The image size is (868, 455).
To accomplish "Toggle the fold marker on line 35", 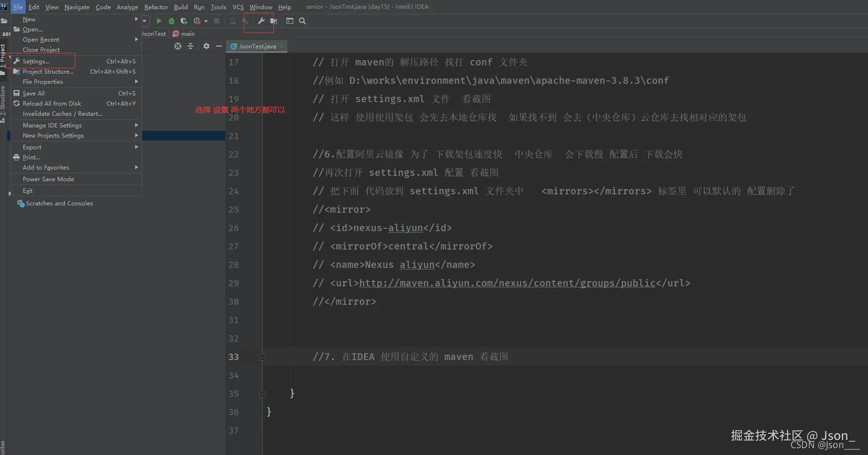I will tap(262, 394).
